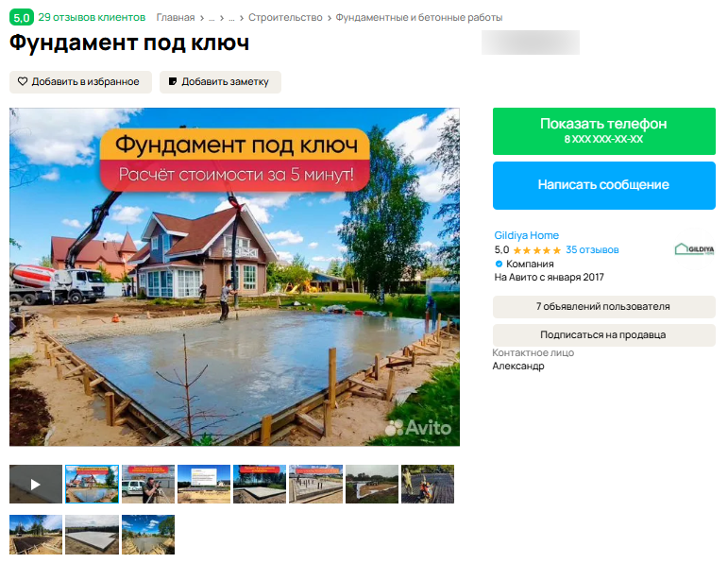
Task: Play the video thumbnail in the gallery
Action: click(x=35, y=484)
